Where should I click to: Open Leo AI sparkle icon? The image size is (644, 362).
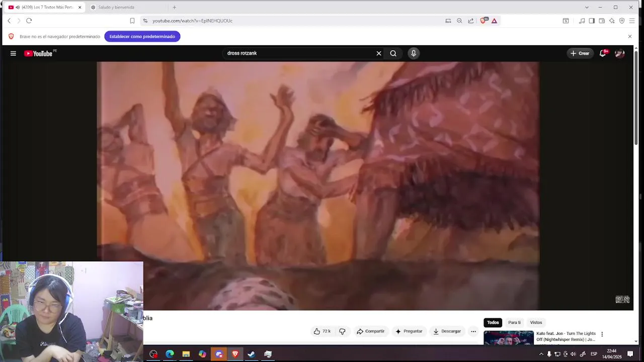[612, 21]
